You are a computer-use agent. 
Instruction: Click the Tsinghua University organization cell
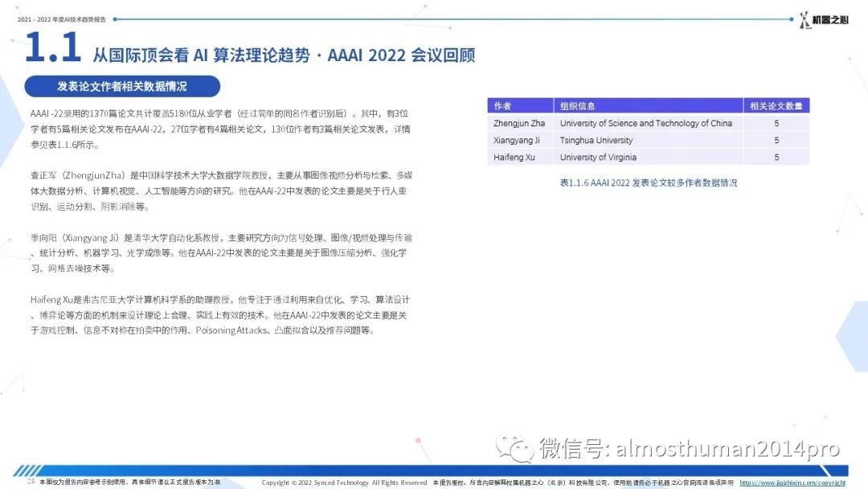596,140
